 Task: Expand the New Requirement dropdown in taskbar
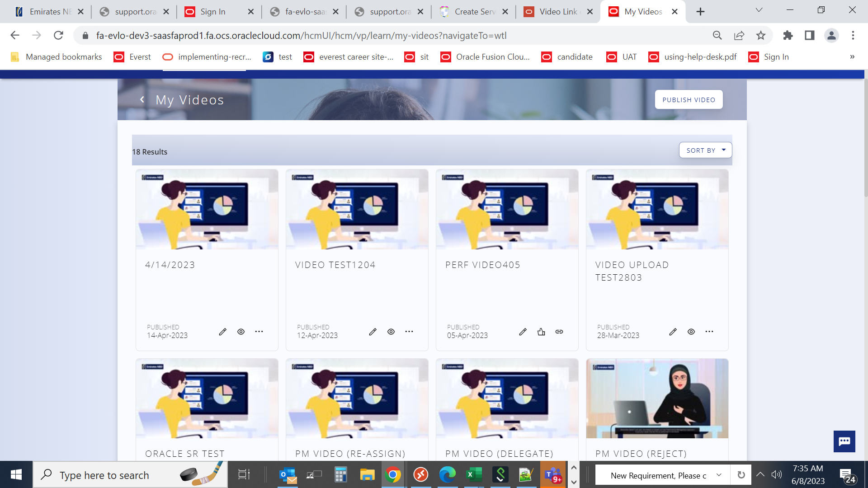tap(718, 474)
